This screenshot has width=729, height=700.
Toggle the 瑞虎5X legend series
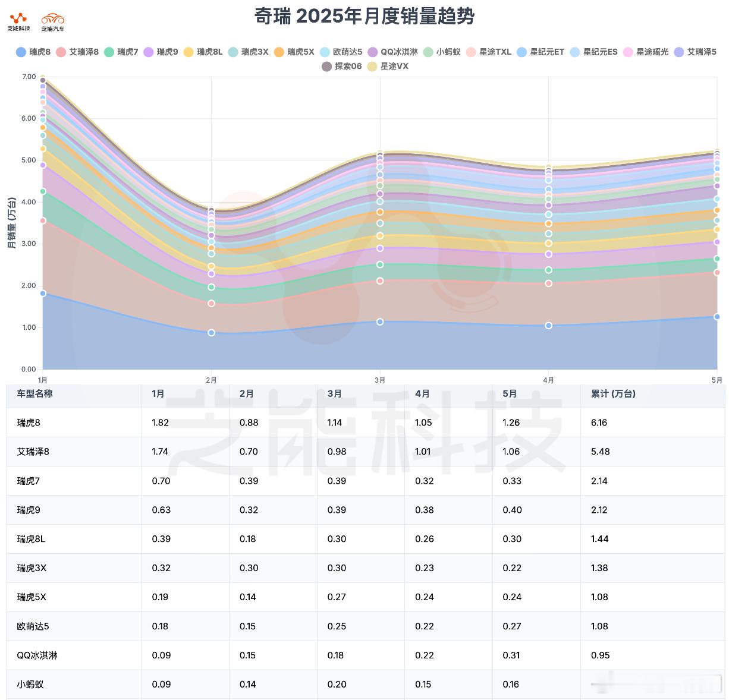pyautogui.click(x=294, y=52)
